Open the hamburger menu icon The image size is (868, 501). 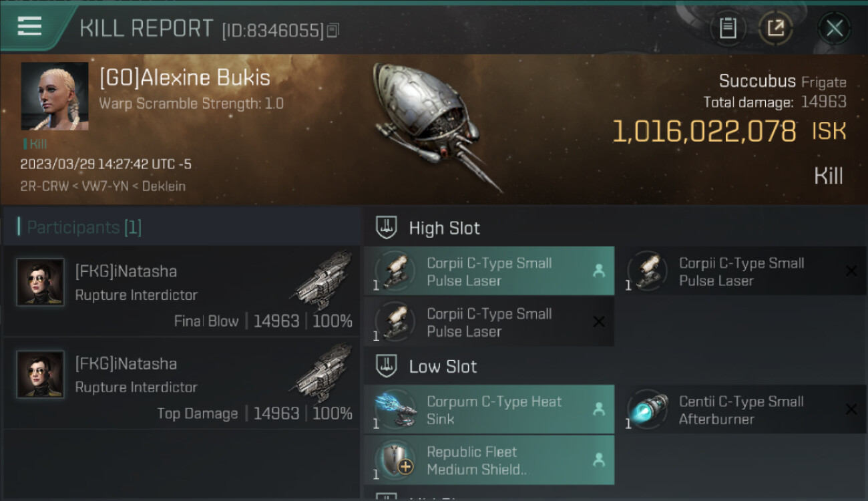point(29,26)
